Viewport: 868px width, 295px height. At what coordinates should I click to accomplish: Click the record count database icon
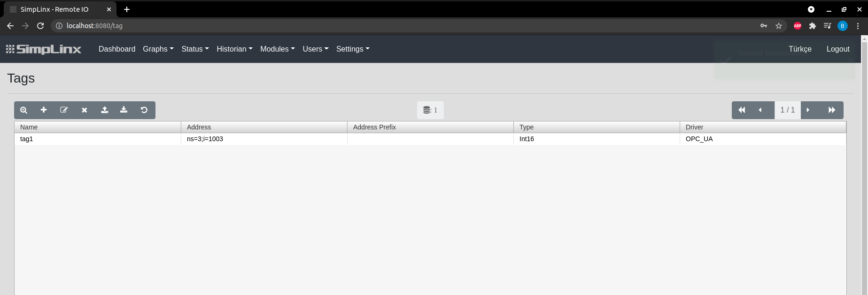coord(427,110)
